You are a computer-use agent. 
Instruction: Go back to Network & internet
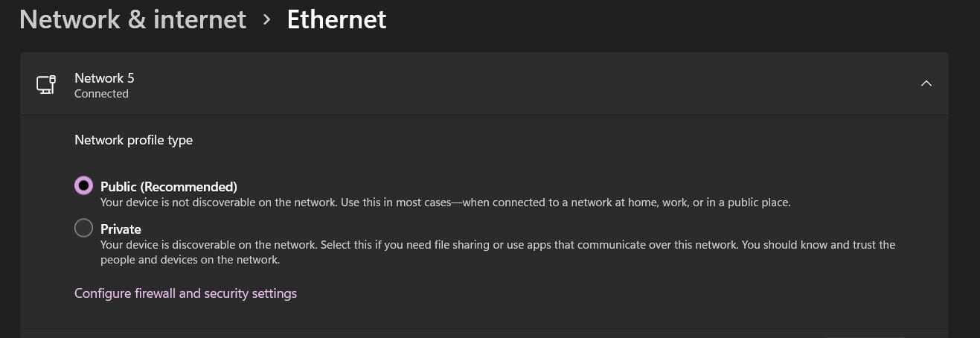pyautogui.click(x=132, y=19)
